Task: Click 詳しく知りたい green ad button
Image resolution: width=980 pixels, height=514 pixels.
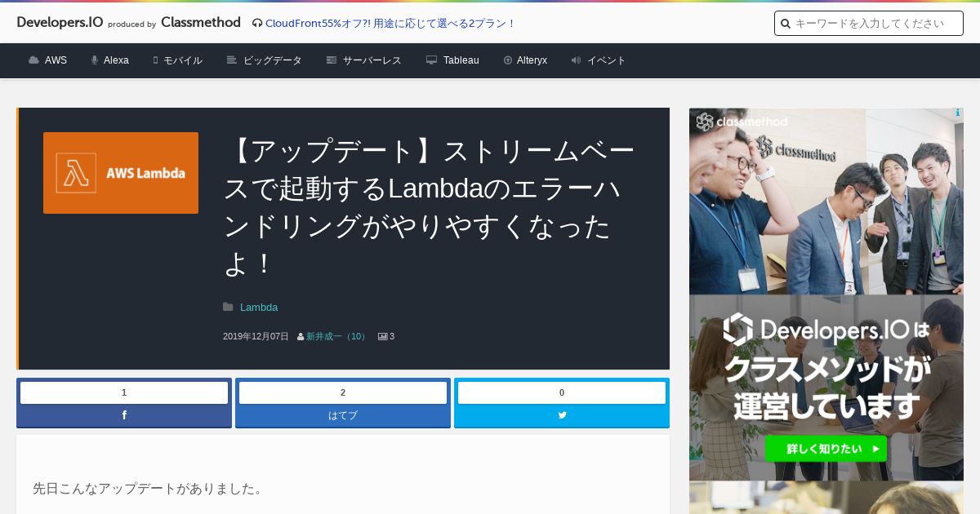Action: tap(826, 449)
